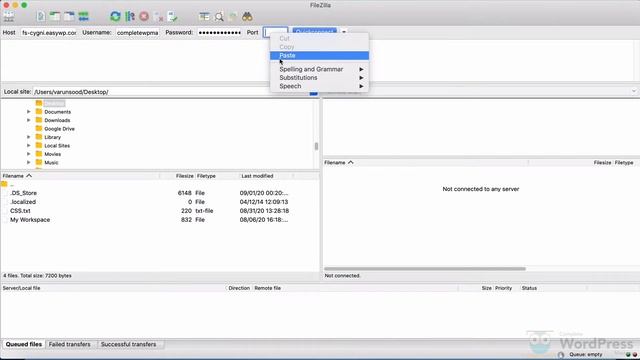Click the binoculars file search icon
The image size is (640, 360).
[247, 16]
